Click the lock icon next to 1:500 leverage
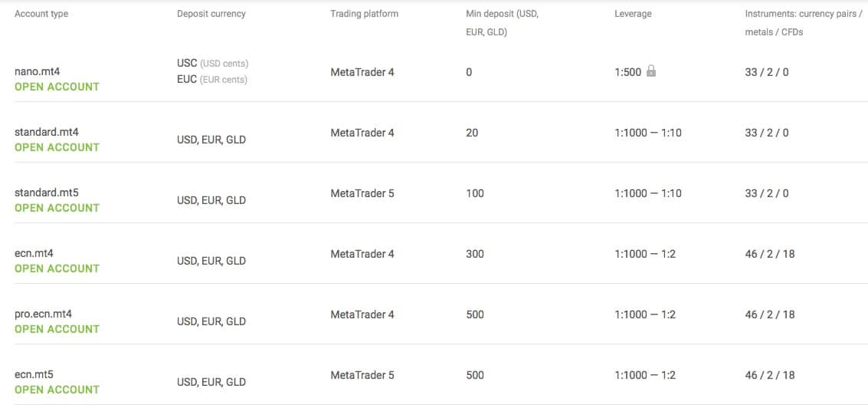 (651, 71)
